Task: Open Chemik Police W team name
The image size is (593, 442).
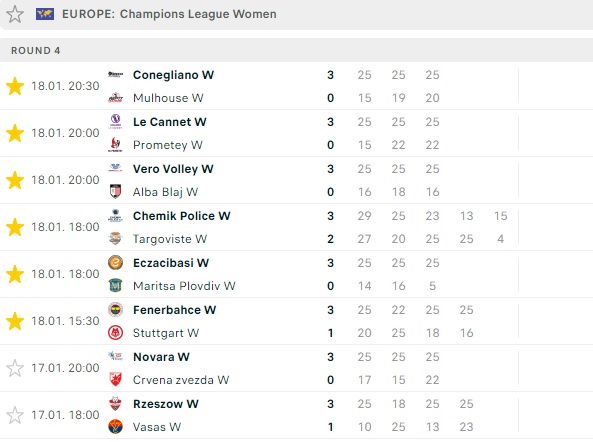Action: 182,216
